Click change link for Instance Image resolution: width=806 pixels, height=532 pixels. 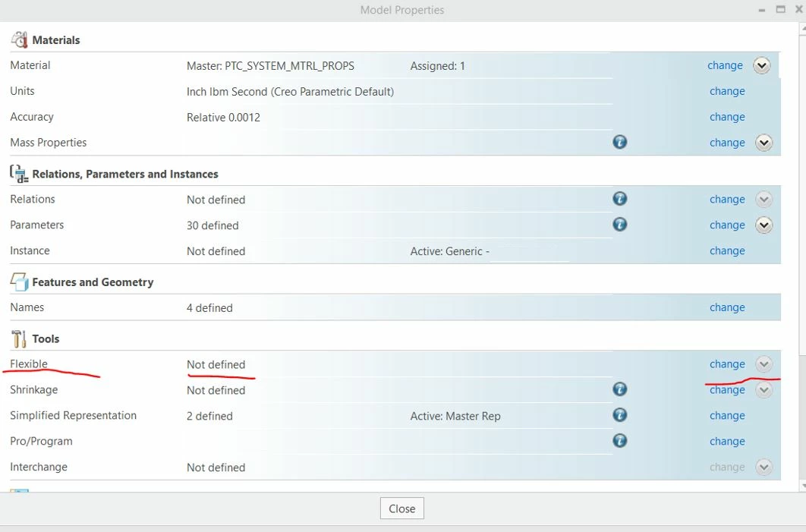coord(727,251)
